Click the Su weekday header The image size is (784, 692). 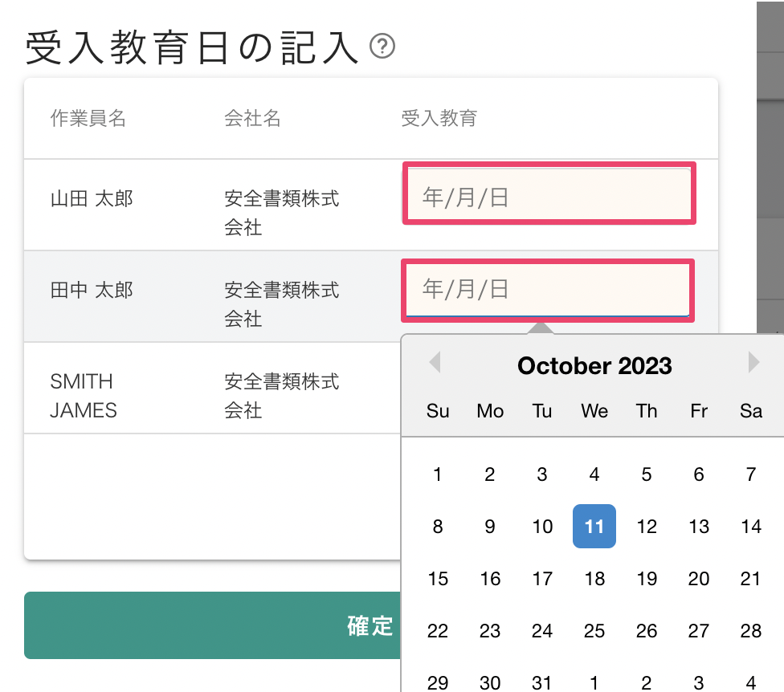tap(437, 411)
